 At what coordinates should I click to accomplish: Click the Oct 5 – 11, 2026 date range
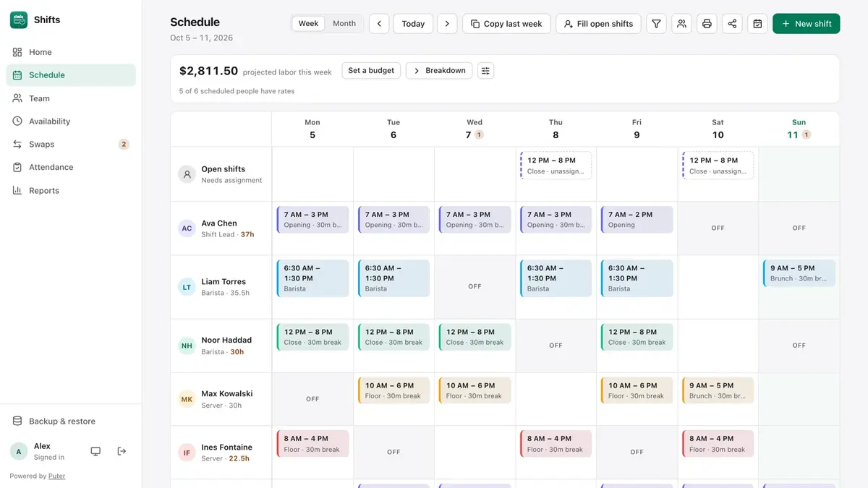click(x=201, y=38)
